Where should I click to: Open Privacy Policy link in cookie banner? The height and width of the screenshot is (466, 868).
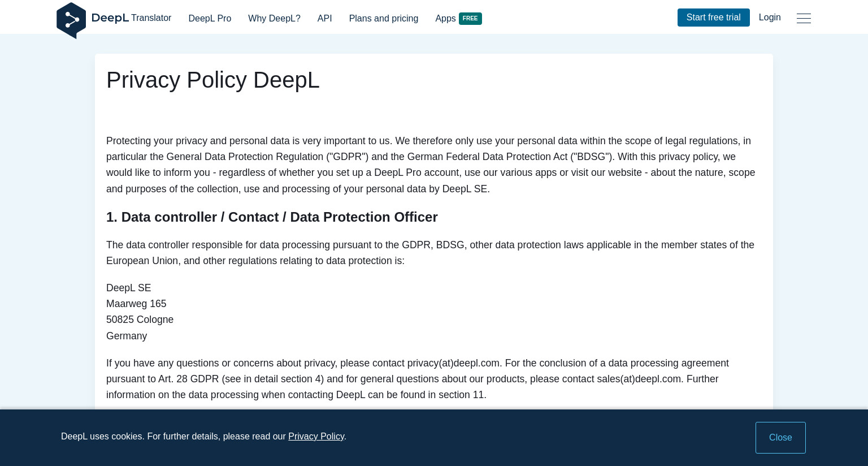tap(316, 437)
